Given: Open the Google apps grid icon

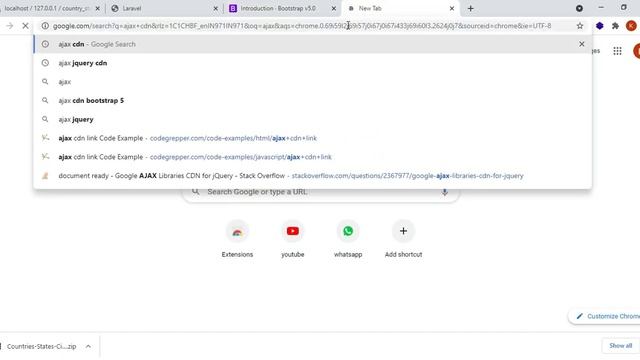Looking at the screenshot, I should tap(617, 51).
